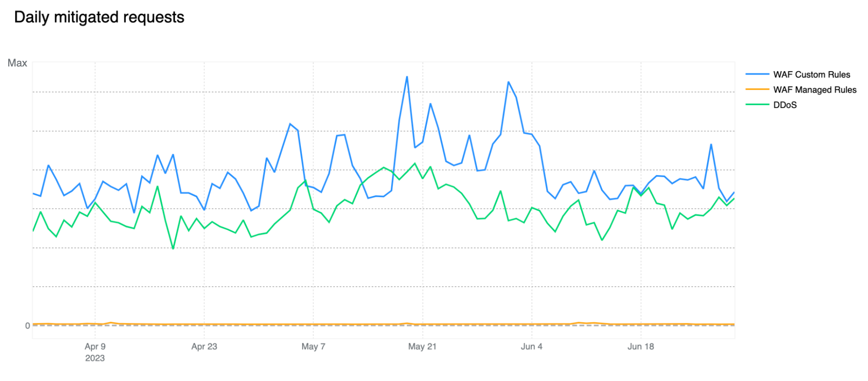Toggle the WAF Custom Rules legend label

pos(811,75)
